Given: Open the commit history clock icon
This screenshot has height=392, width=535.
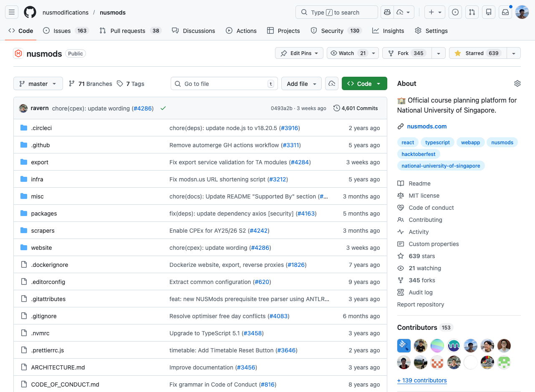Looking at the screenshot, I should pos(336,108).
